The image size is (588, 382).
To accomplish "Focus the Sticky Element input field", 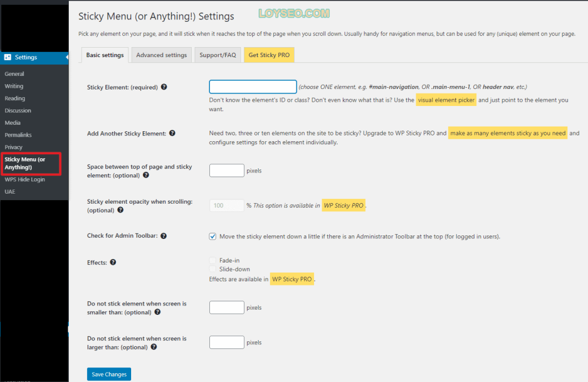I will (253, 87).
